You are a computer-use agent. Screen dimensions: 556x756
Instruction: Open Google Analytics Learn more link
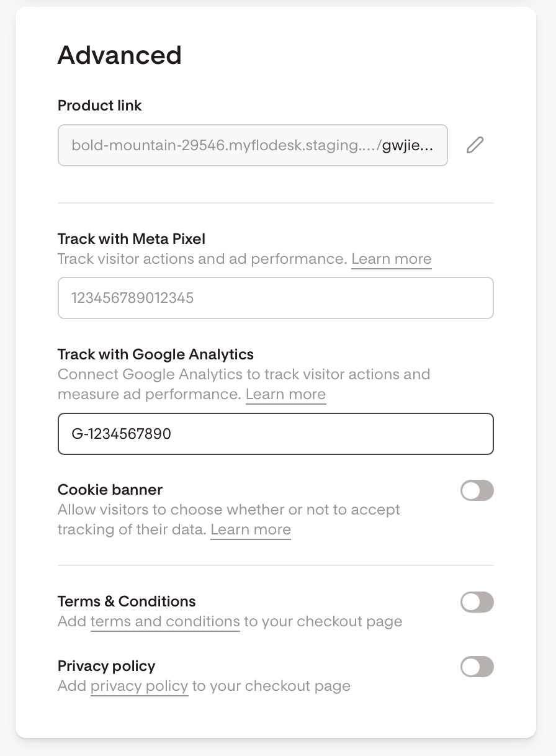(285, 394)
